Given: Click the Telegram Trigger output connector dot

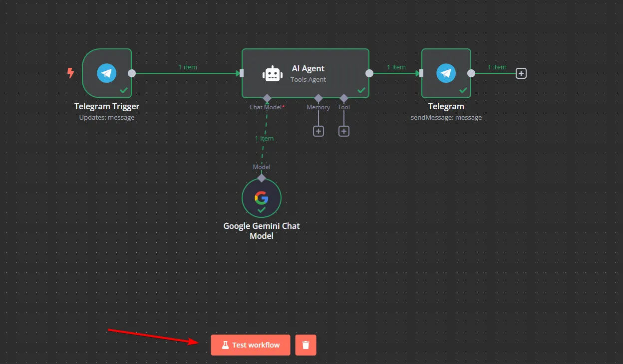Looking at the screenshot, I should tap(132, 73).
